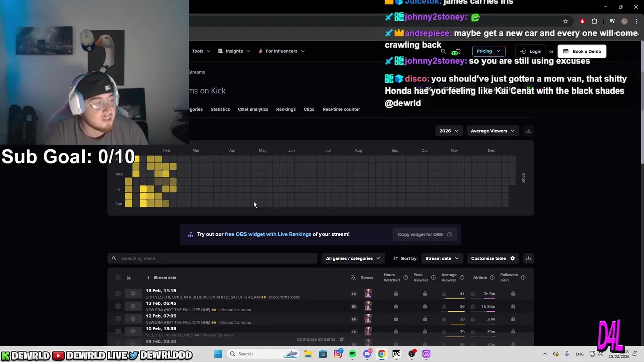This screenshot has height=362, width=644.
Task: Expand the For Influencers menu
Action: (x=281, y=51)
